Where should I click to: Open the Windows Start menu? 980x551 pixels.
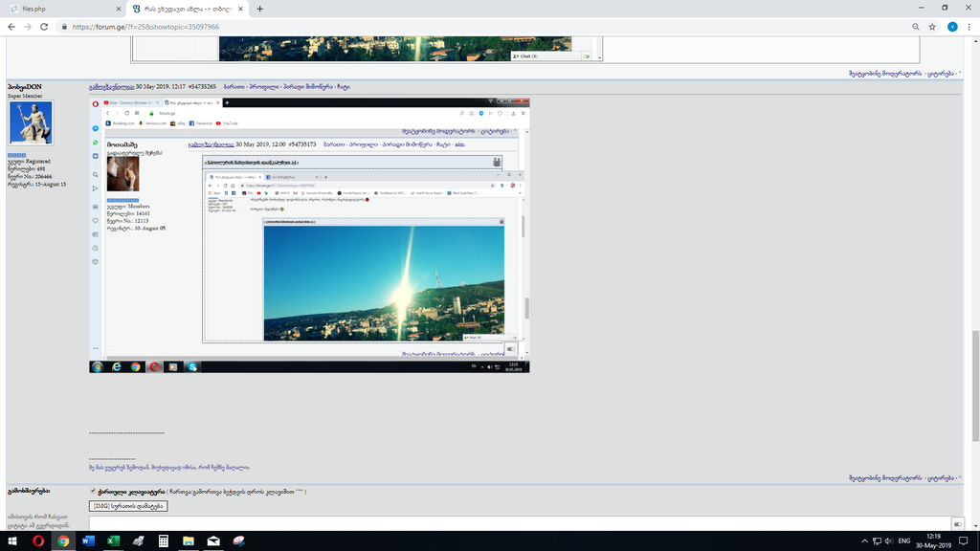pyautogui.click(x=12, y=541)
